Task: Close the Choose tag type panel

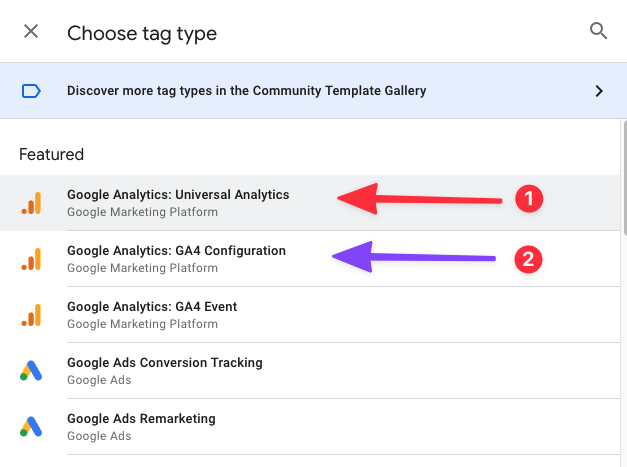Action: 31,31
